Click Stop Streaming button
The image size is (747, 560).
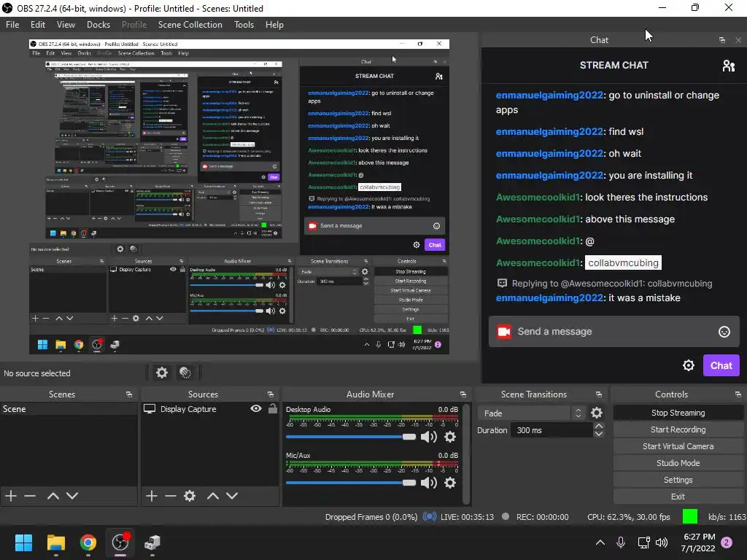[x=678, y=413]
